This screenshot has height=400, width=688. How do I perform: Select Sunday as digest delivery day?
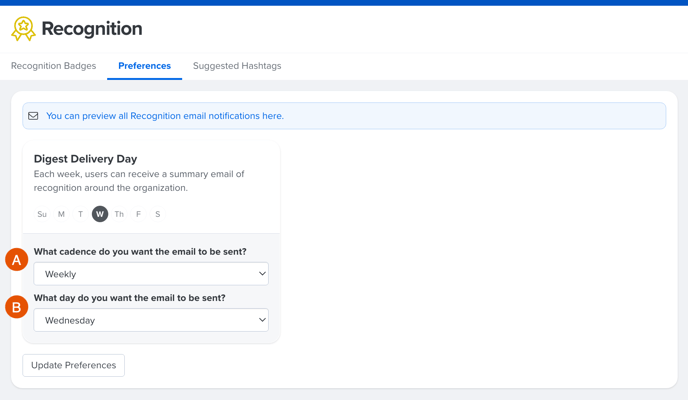[x=42, y=214]
